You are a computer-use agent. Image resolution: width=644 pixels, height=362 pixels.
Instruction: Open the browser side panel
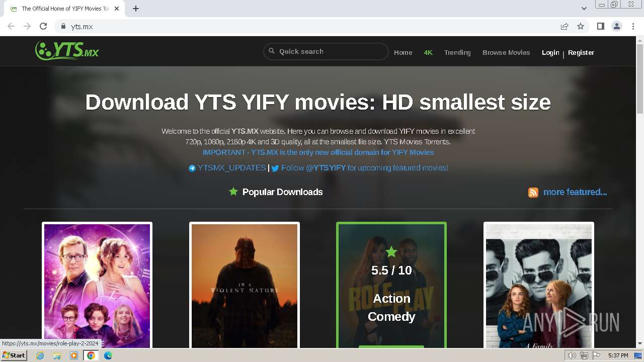point(600,26)
